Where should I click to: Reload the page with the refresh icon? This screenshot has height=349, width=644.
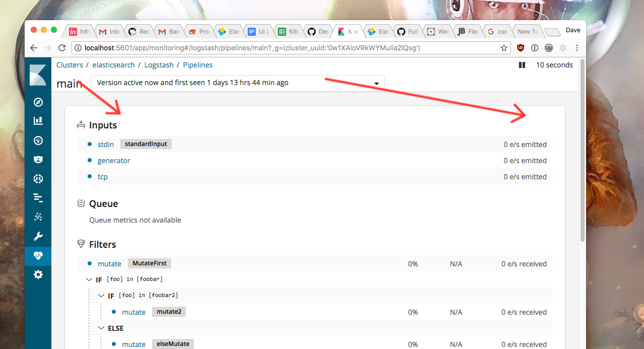62,48
